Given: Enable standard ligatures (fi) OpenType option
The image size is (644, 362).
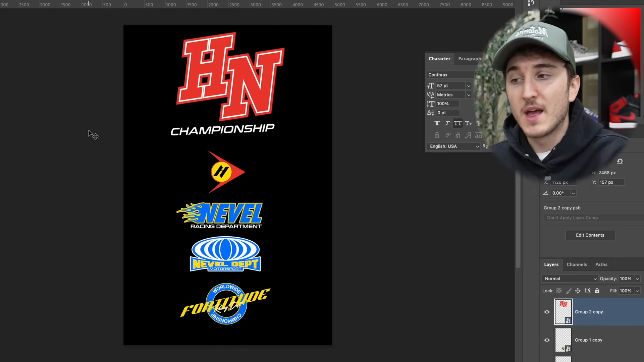Looking at the screenshot, I should point(437,135).
